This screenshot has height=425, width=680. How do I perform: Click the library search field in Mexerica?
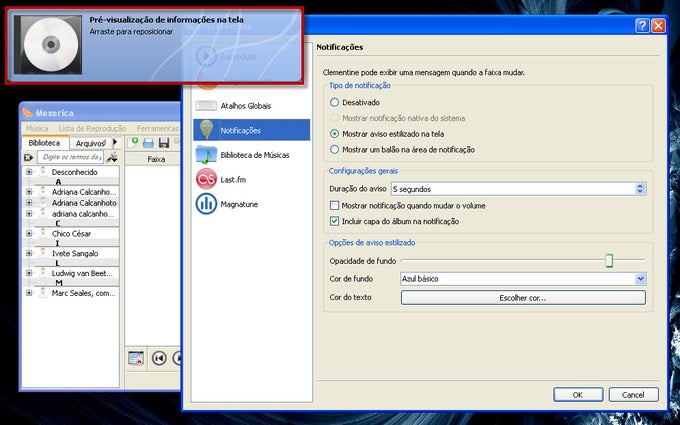click(x=70, y=157)
